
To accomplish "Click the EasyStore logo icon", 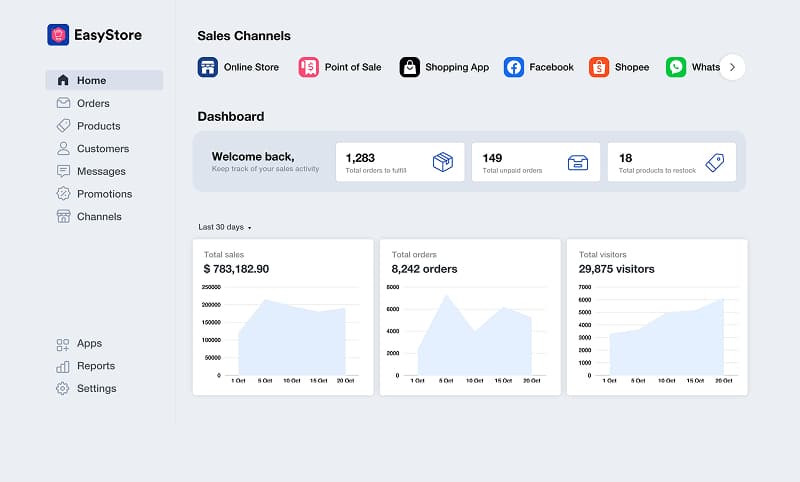I will (58, 35).
